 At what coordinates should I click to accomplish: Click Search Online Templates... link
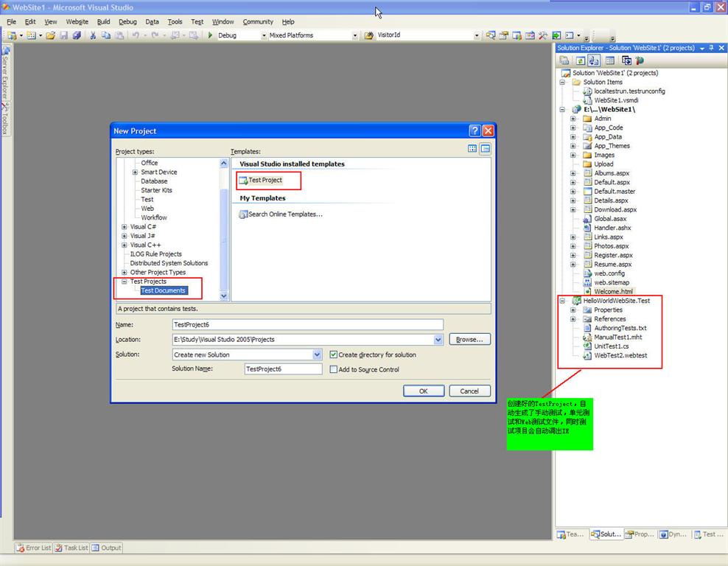click(x=285, y=214)
